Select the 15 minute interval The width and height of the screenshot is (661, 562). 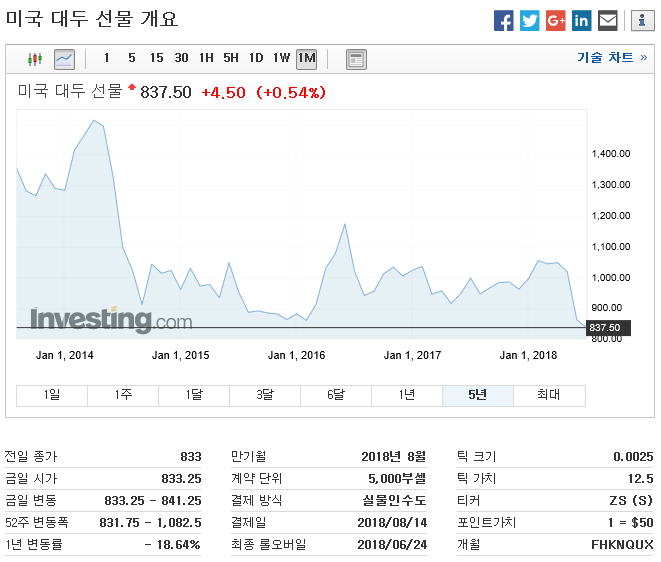(157, 58)
